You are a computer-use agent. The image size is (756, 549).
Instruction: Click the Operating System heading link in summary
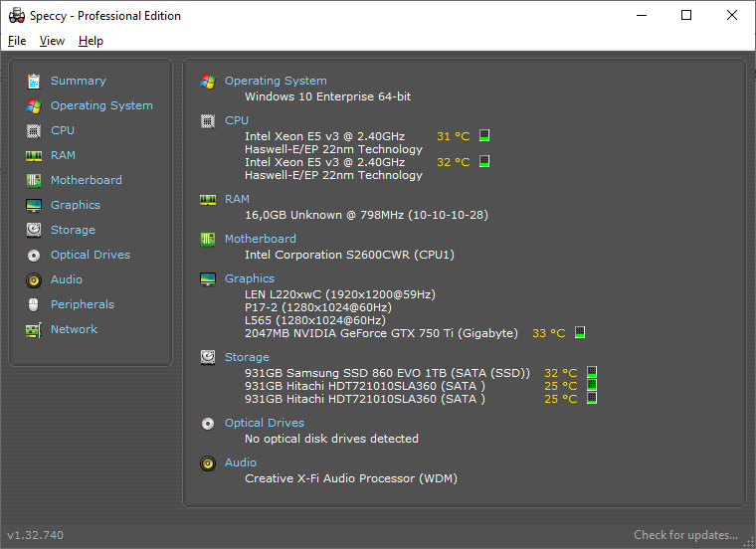tap(276, 81)
